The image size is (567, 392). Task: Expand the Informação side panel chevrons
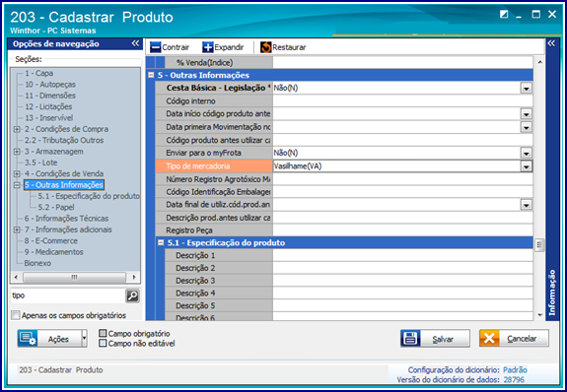(x=551, y=43)
